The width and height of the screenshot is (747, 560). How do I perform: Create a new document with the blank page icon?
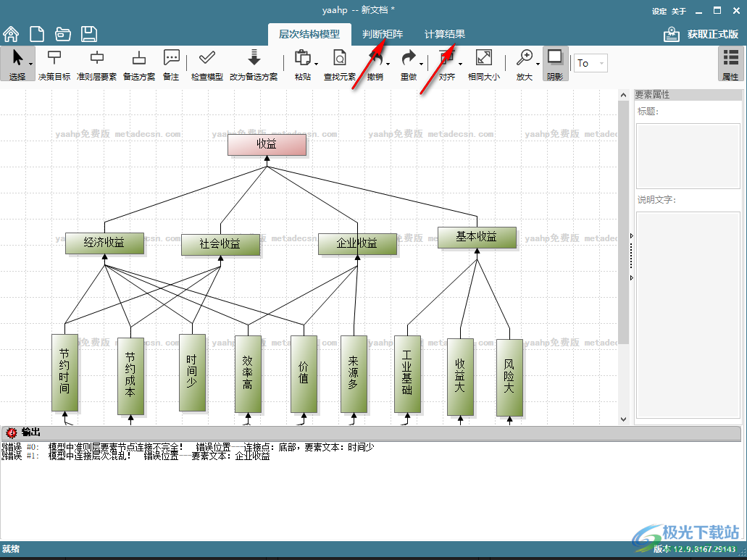[37, 34]
